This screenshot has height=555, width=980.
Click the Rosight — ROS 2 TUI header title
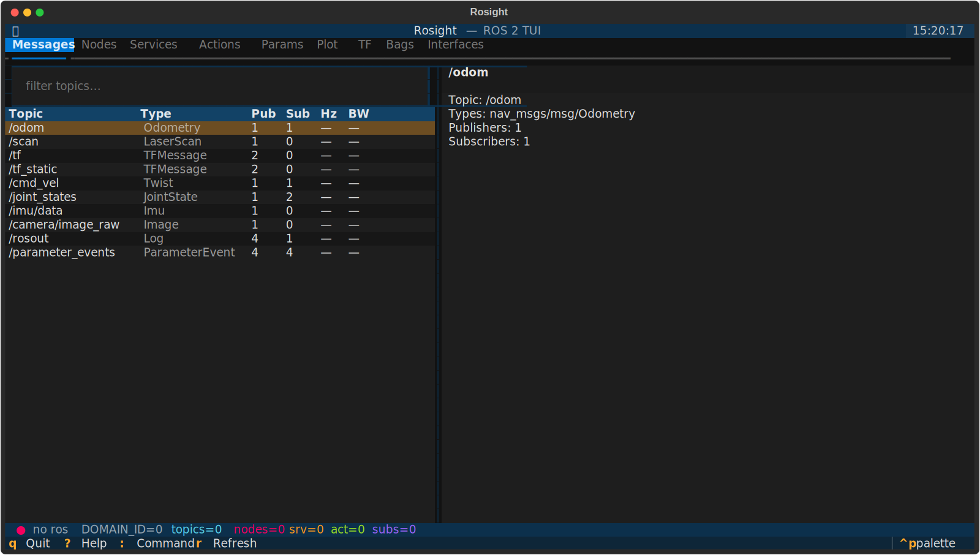click(477, 31)
